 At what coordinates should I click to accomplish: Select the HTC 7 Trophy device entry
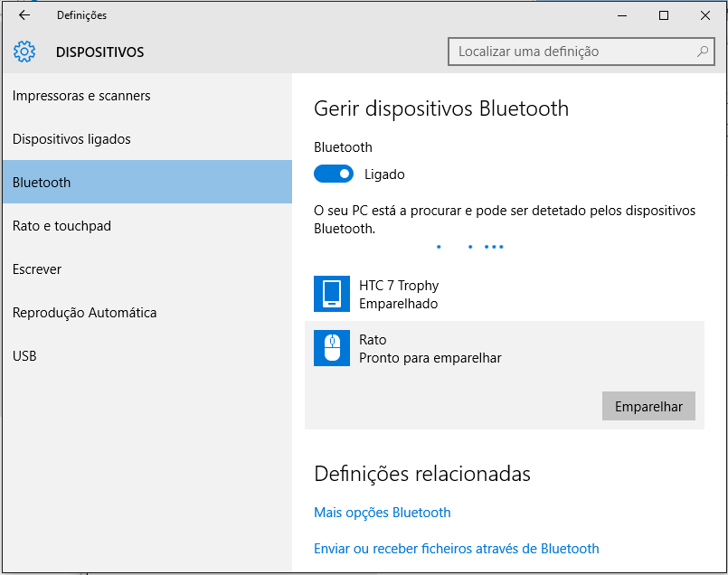[505, 294]
